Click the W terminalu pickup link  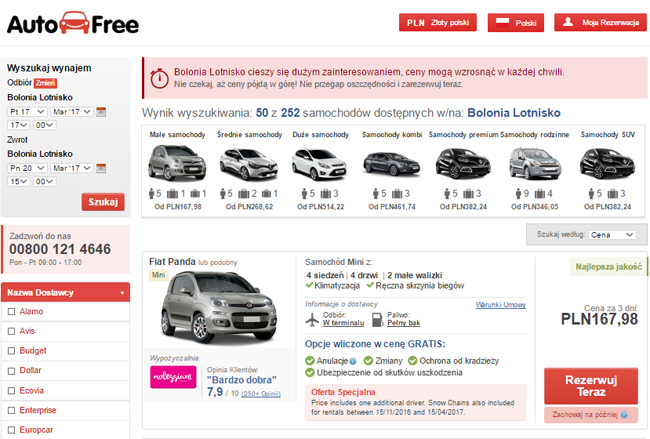point(343,323)
